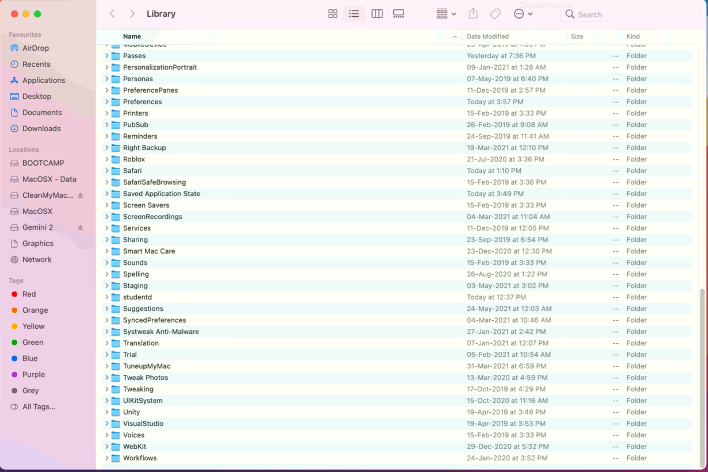Image resolution: width=708 pixels, height=472 pixels.
Task: Select the Purple tag
Action: 33,374
